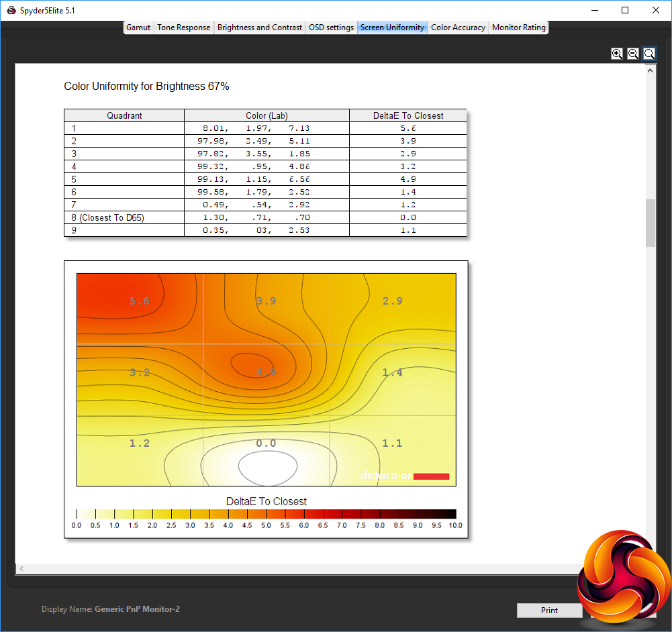Maximize the Spyder5Elite window

point(625,10)
